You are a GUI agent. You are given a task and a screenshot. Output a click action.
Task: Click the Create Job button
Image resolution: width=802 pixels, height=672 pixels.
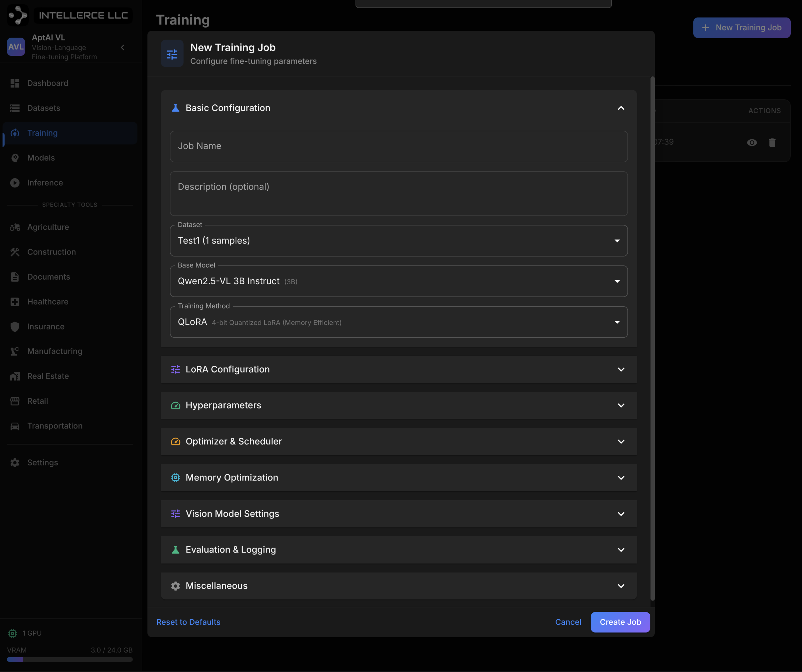(x=620, y=622)
